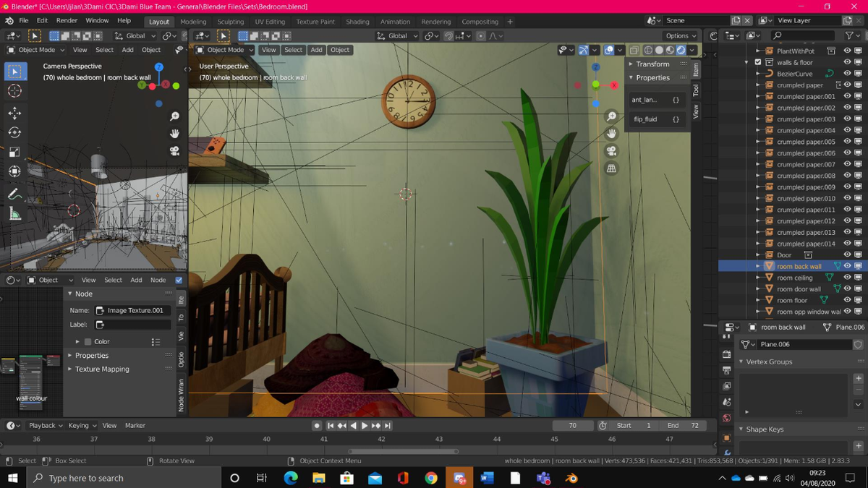868x488 pixels.
Task: Switch to the Shading workspace tab
Action: [357, 22]
